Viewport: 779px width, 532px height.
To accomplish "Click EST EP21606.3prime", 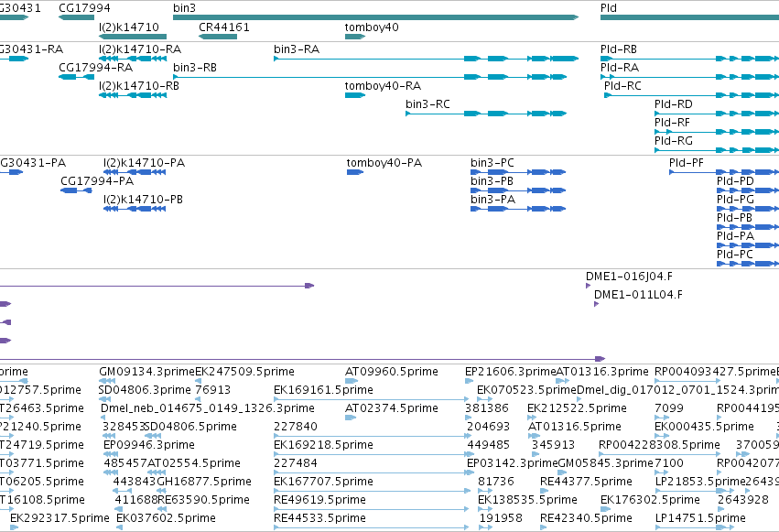I will pos(469,381).
